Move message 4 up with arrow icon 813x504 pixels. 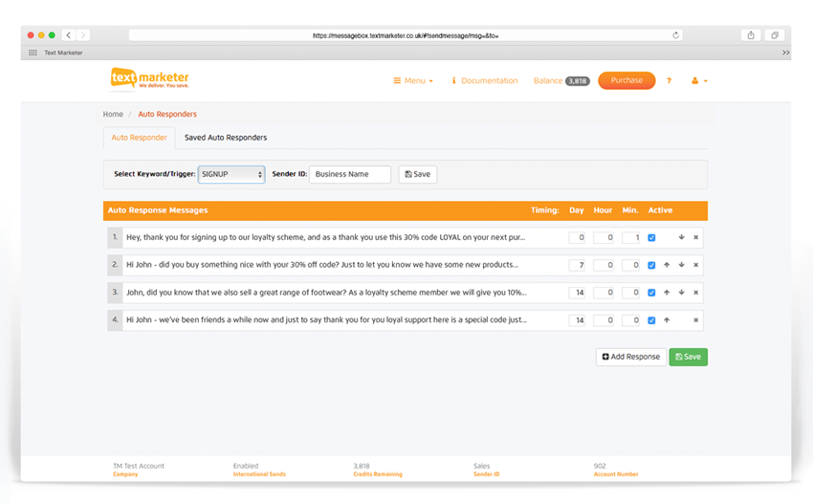pos(667,320)
